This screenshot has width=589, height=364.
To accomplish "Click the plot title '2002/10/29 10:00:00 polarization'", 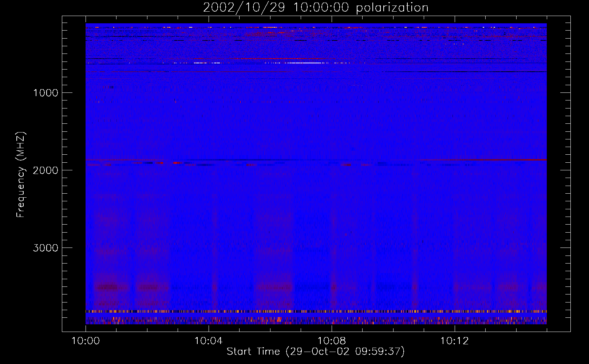I will [316, 7].
